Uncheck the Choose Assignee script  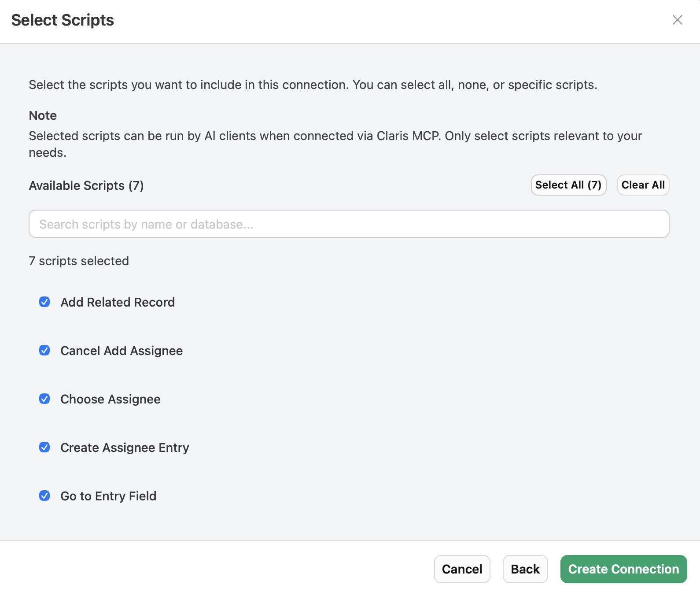pyautogui.click(x=44, y=399)
